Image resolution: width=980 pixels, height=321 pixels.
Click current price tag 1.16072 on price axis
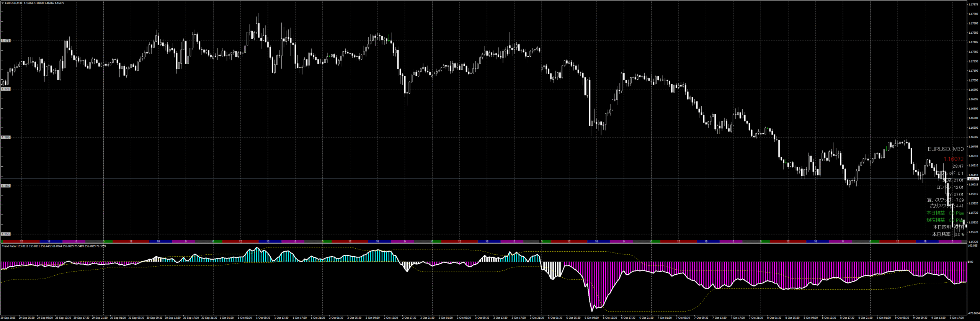coord(973,179)
